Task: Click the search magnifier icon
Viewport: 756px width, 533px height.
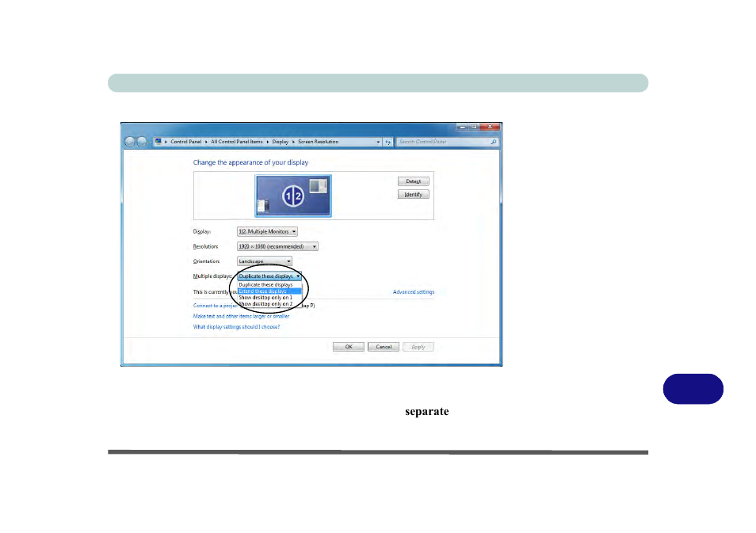Action: (493, 142)
